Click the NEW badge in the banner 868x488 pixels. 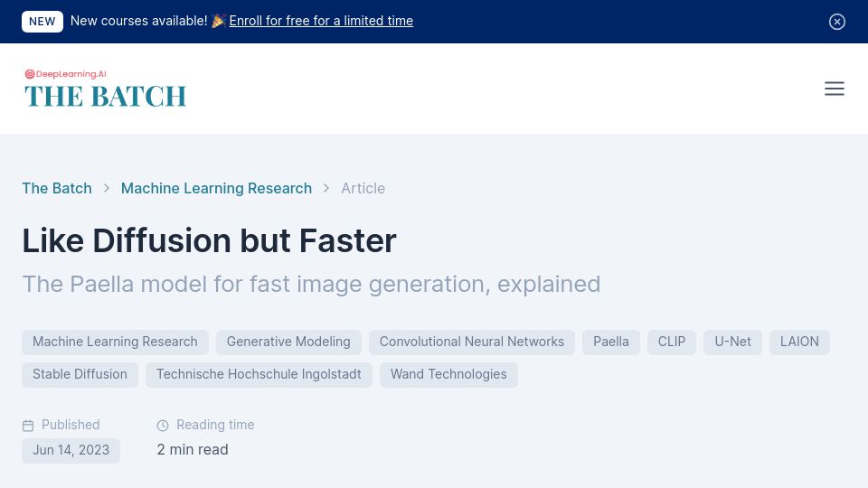42,22
